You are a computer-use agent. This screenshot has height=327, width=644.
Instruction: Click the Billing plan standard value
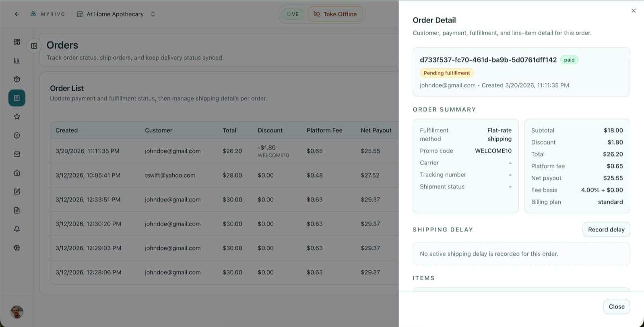point(610,202)
